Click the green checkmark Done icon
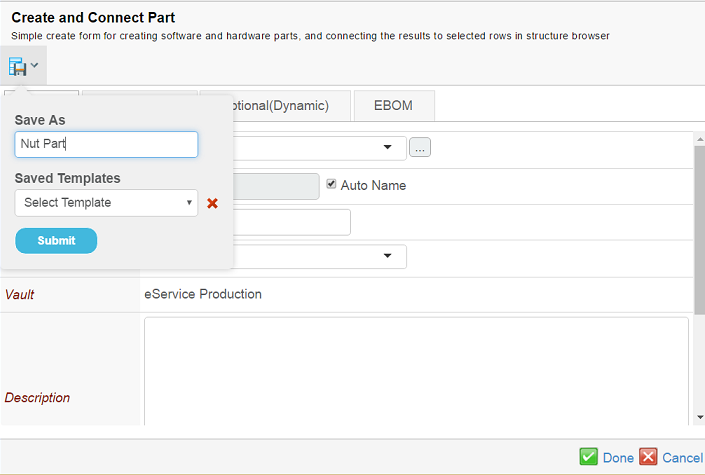The height and width of the screenshot is (475, 705). coord(589,456)
